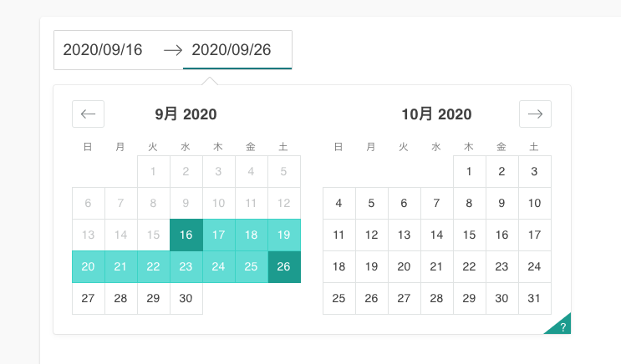Select September 29 date cell

(x=154, y=298)
